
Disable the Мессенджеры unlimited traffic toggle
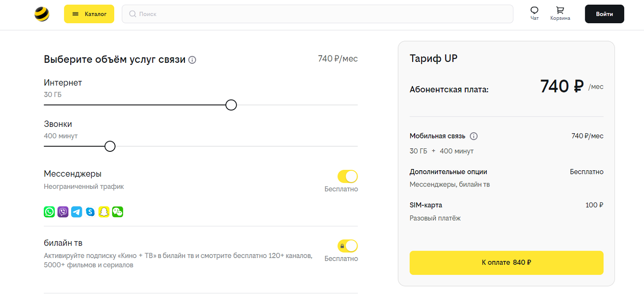[x=347, y=176]
